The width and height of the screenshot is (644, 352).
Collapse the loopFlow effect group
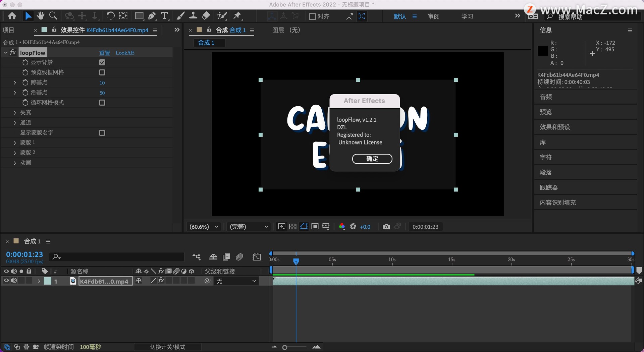tap(6, 53)
